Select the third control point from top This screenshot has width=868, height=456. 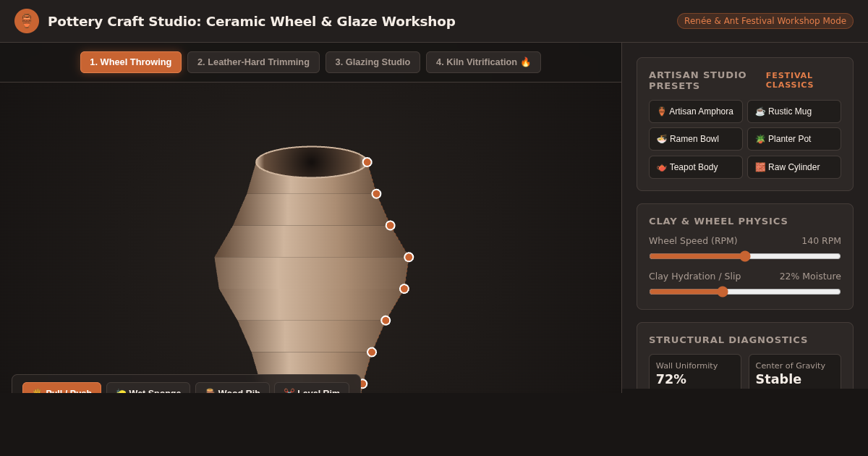(391, 226)
